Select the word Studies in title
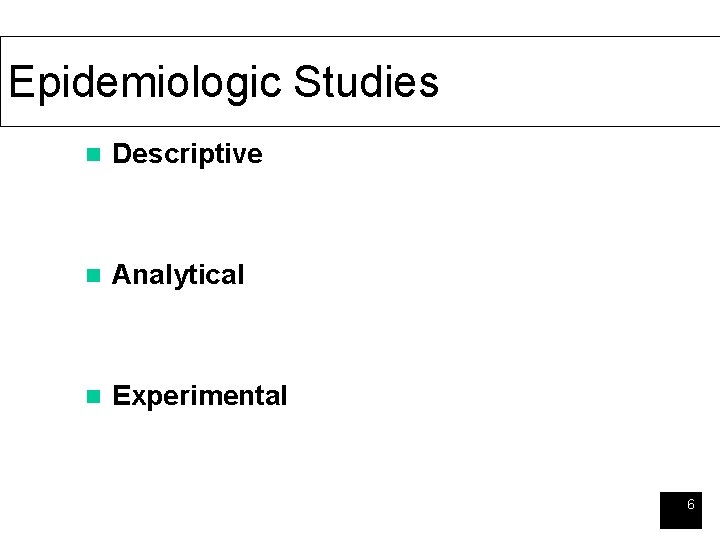 click(x=366, y=81)
